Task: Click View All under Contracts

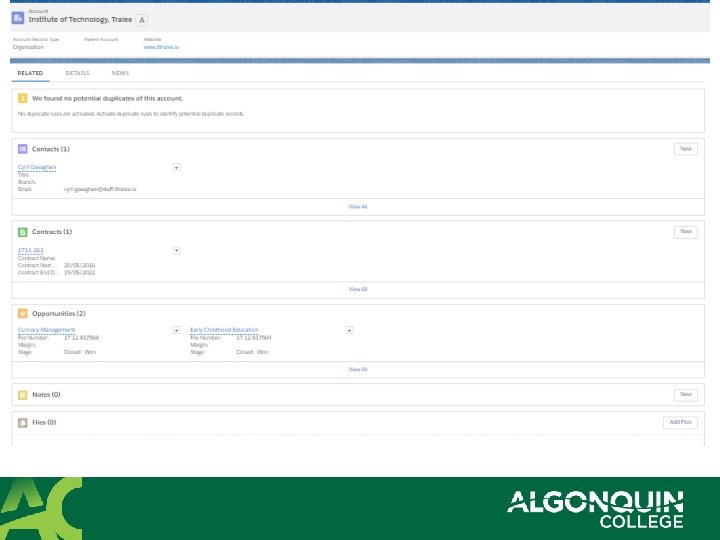Action: [x=358, y=289]
